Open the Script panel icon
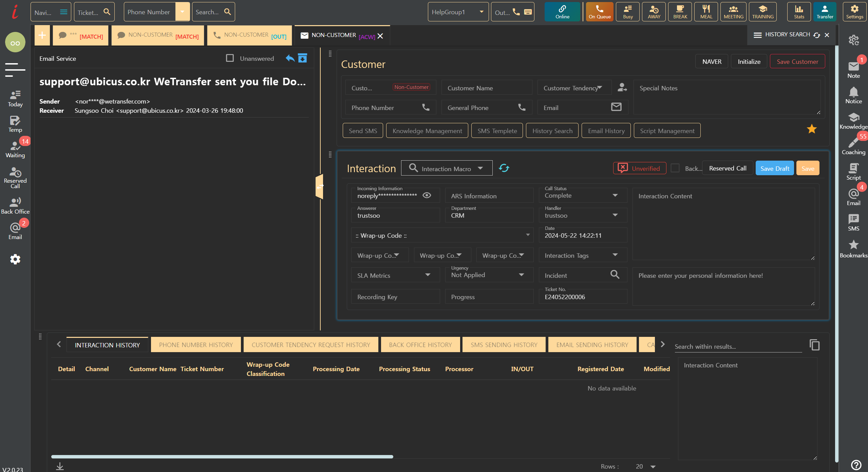The image size is (868, 472). click(853, 172)
